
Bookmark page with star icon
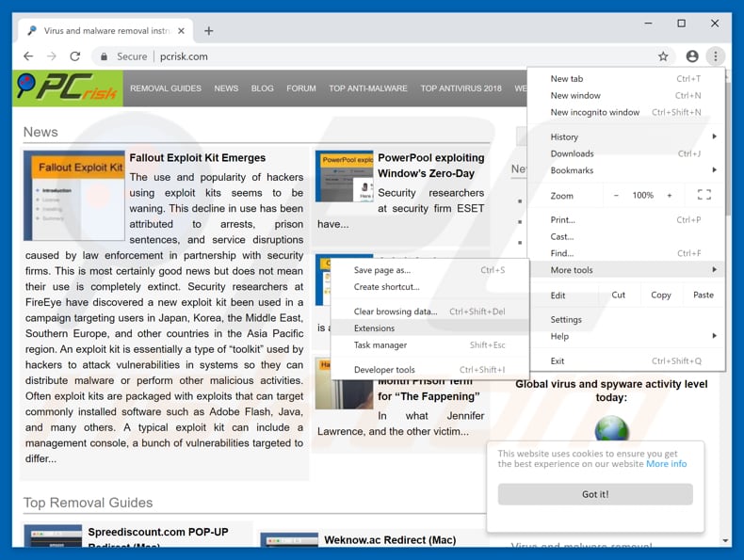tap(663, 56)
